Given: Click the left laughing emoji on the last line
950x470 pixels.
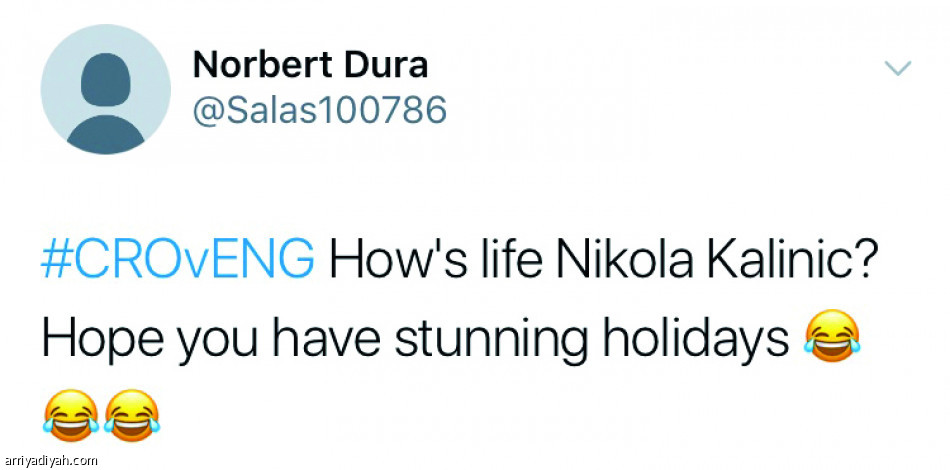Looking at the screenshot, I should (70, 414).
